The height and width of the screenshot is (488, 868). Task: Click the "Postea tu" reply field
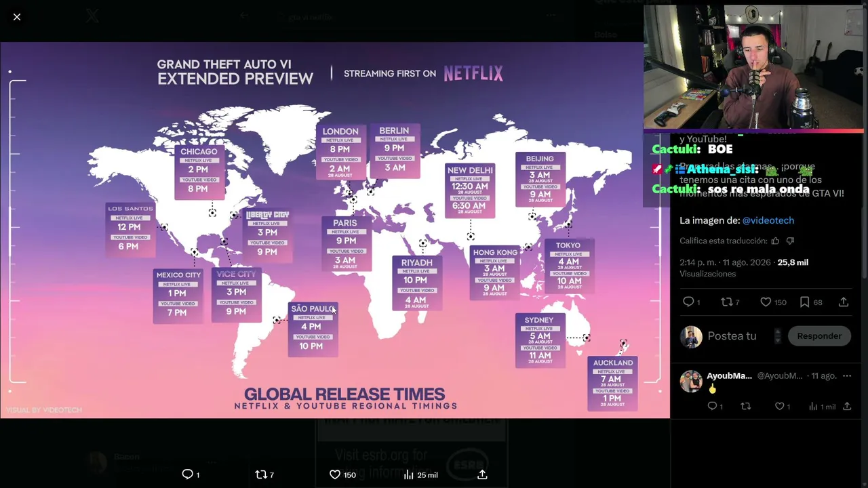click(x=732, y=336)
